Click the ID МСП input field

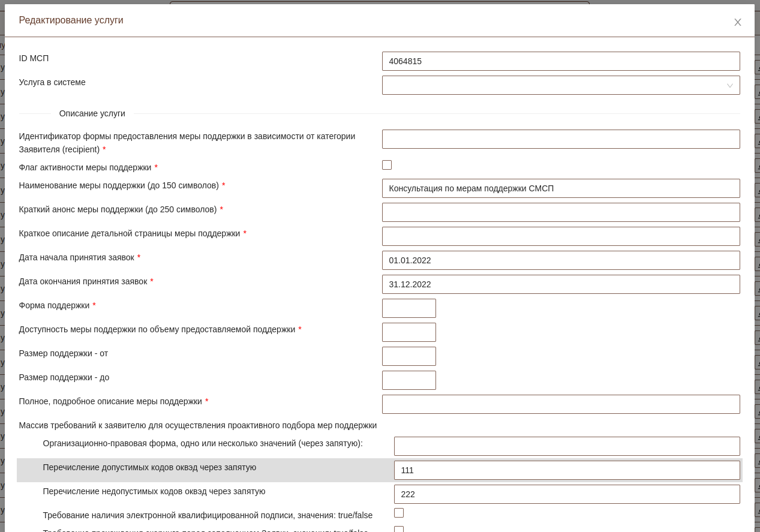[x=560, y=61]
